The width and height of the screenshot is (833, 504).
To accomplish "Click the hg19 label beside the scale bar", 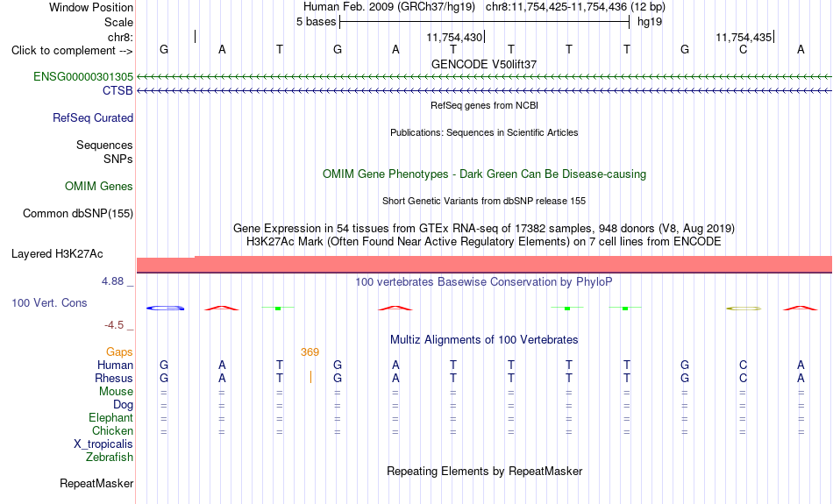I will coord(650,22).
